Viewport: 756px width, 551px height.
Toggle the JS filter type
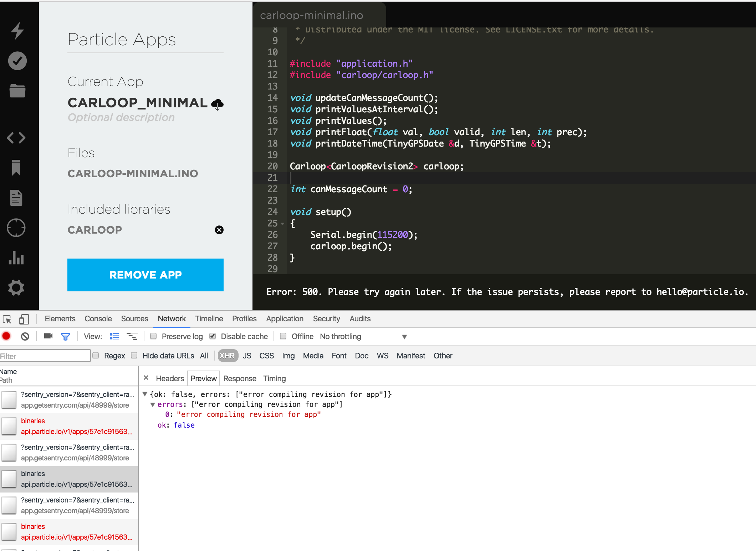(x=247, y=356)
